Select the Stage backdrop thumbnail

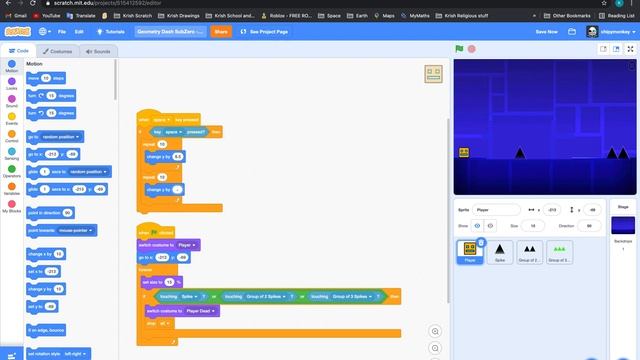click(623, 225)
